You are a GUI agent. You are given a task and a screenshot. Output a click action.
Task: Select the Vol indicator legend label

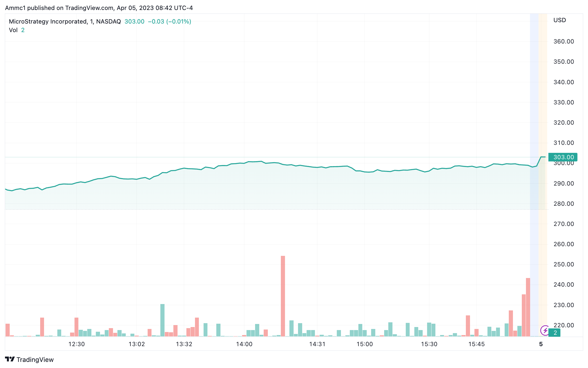[x=13, y=30]
